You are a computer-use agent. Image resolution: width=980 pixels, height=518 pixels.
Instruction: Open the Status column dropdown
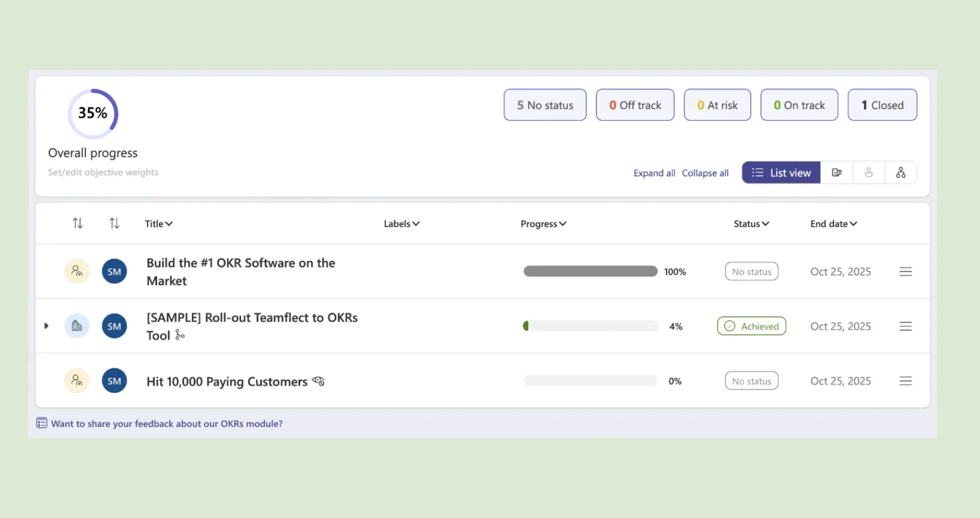click(x=751, y=223)
